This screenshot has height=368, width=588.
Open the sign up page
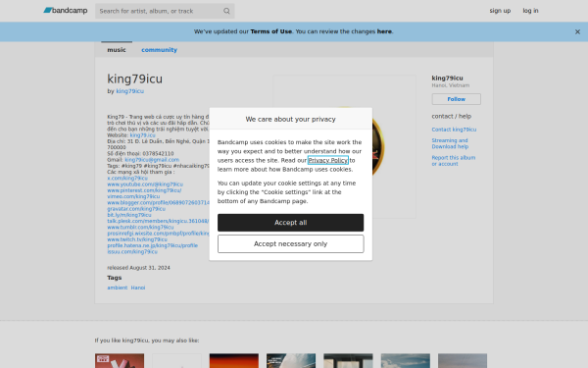[500, 11]
